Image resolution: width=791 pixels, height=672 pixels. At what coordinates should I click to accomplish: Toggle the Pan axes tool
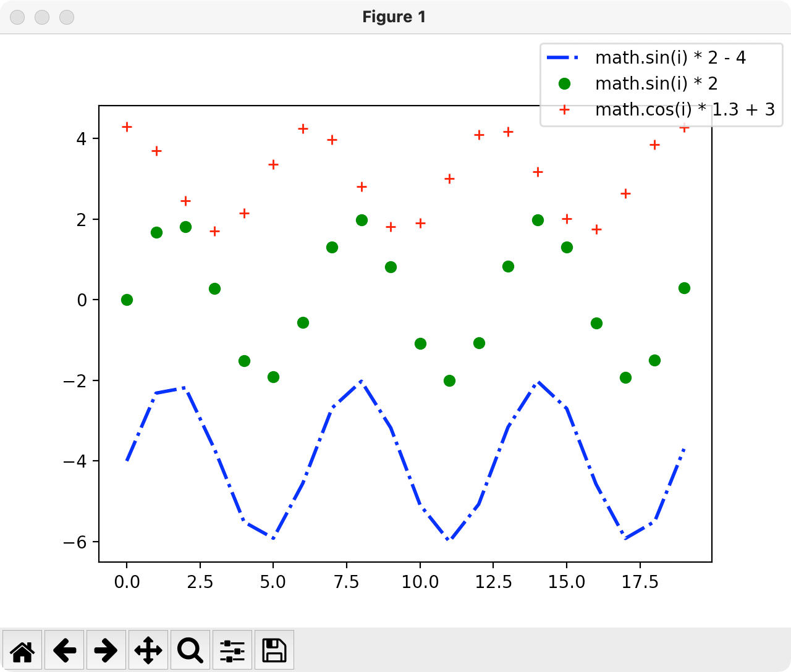pyautogui.click(x=148, y=650)
